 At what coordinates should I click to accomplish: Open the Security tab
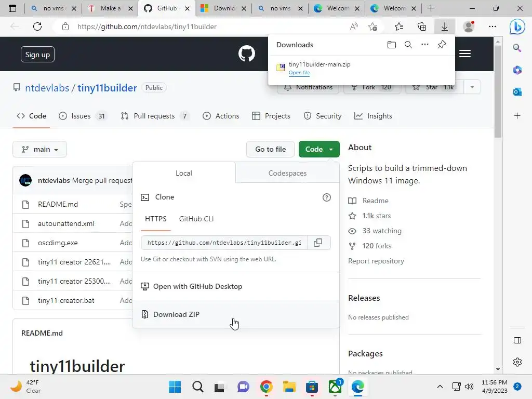point(323,116)
